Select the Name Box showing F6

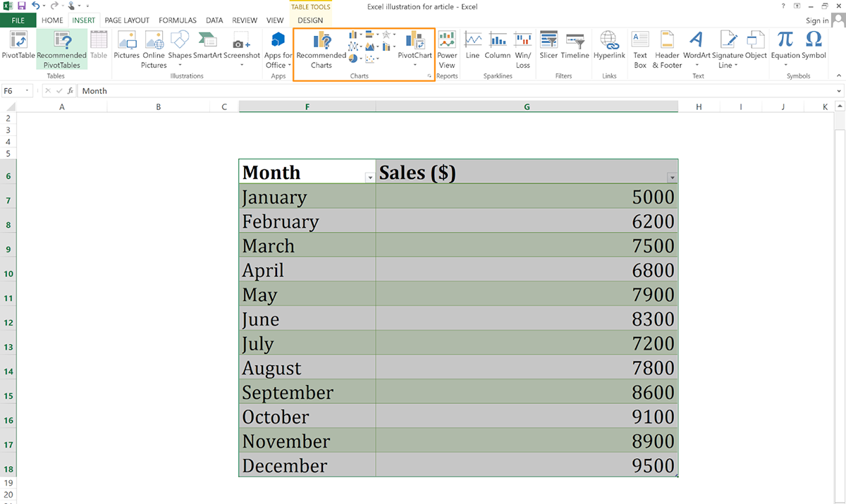click(16, 90)
